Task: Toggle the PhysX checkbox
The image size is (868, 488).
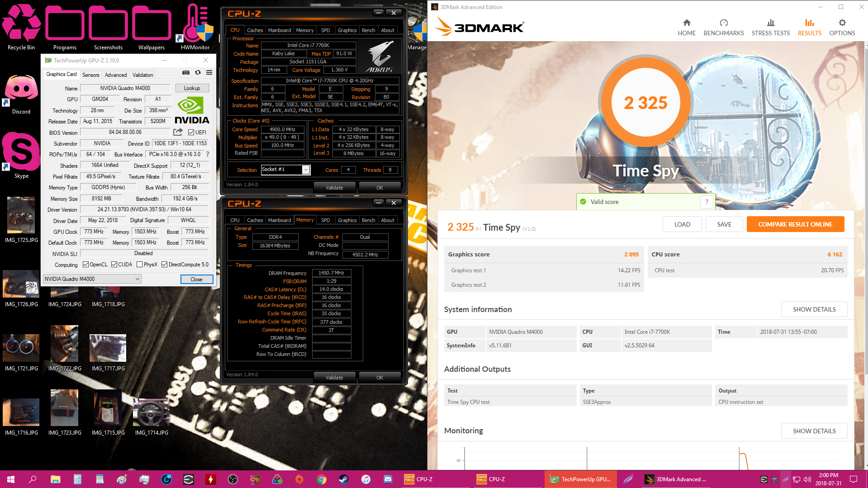Action: [x=139, y=265]
